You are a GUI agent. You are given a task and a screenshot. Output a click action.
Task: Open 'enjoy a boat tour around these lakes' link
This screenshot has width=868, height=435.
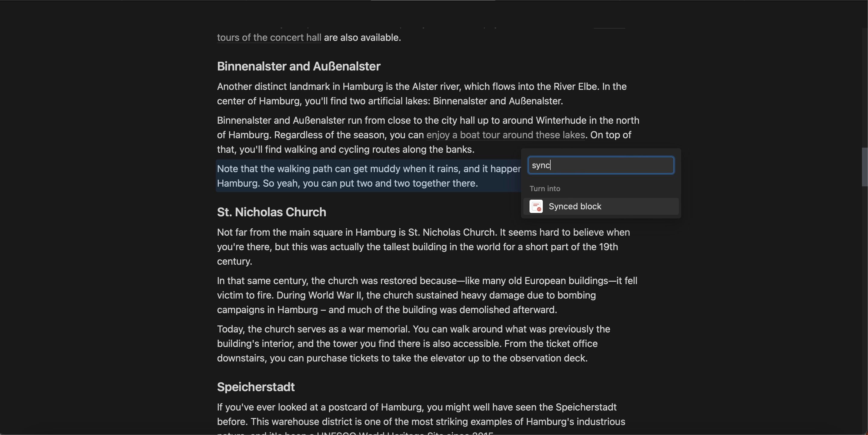505,135
